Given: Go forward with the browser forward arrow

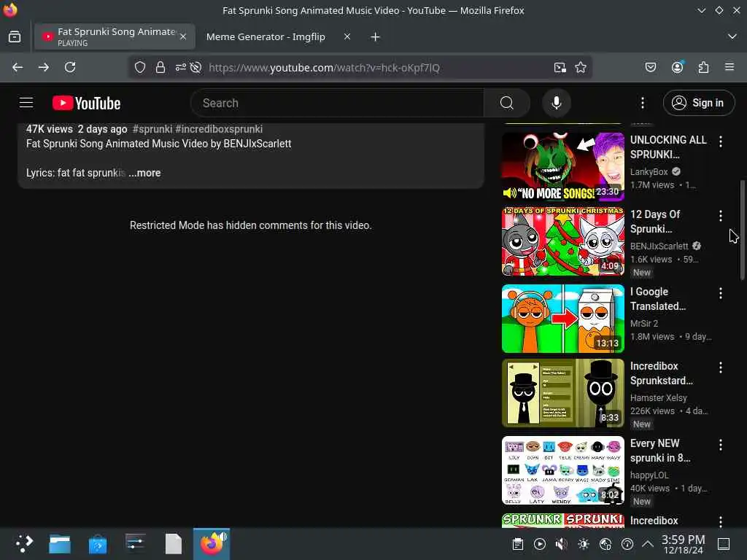Looking at the screenshot, I should (43, 67).
